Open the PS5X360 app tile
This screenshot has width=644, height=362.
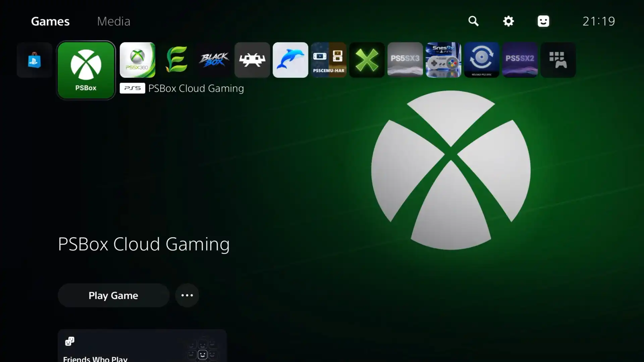click(138, 60)
